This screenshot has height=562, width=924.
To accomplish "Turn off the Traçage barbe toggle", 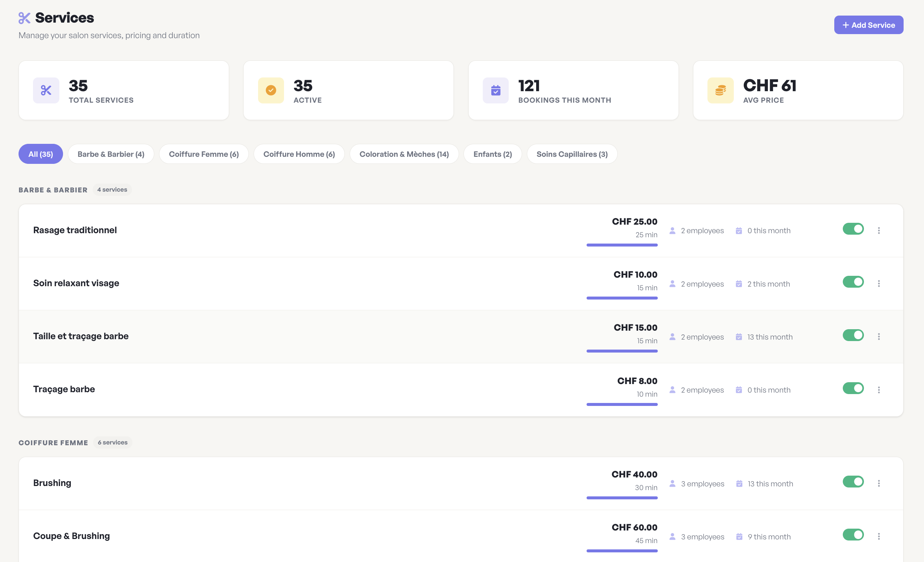I will click(854, 389).
